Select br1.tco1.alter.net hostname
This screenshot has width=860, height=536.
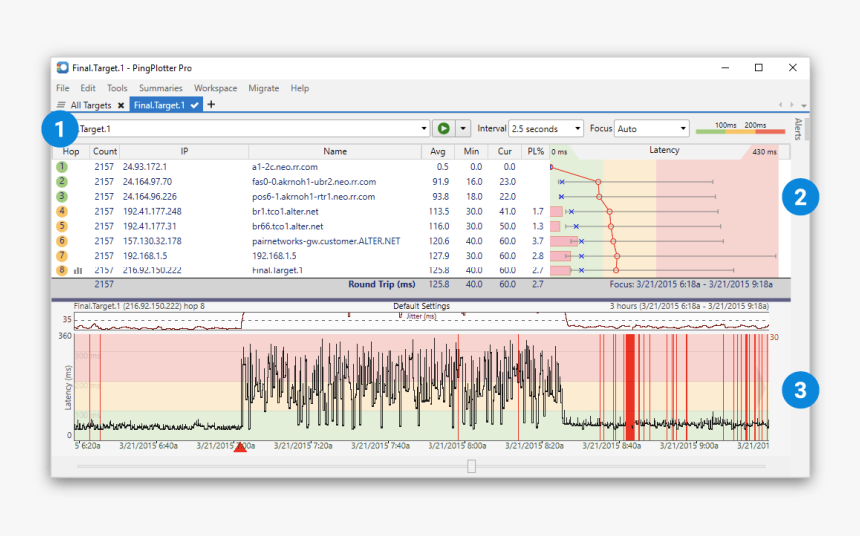pyautogui.click(x=285, y=211)
